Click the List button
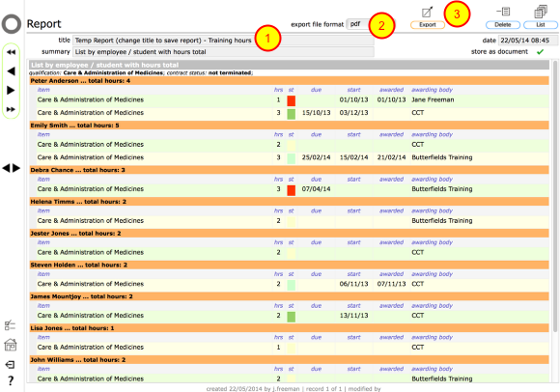Screen dimensions: 560x392 click(541, 25)
